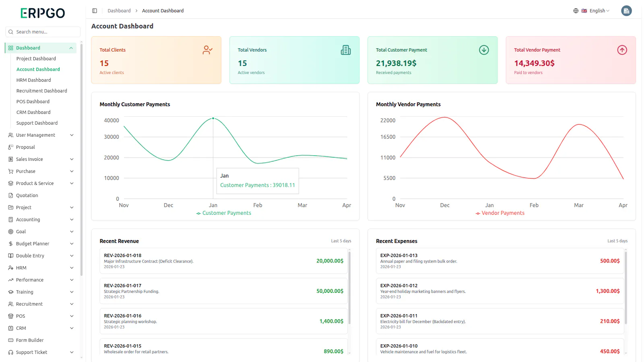The image size is (644, 362).
Task: Select revenue entry REV-2026-01-017
Action: [223, 291]
